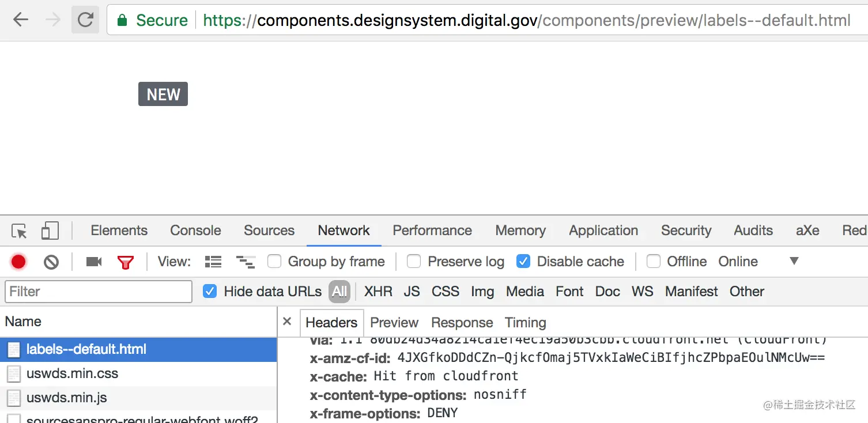Close the request details pane

[287, 322]
